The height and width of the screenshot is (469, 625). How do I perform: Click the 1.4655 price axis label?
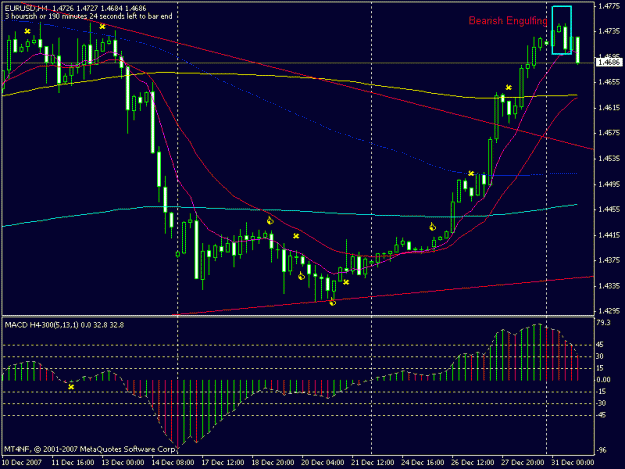coord(609,82)
